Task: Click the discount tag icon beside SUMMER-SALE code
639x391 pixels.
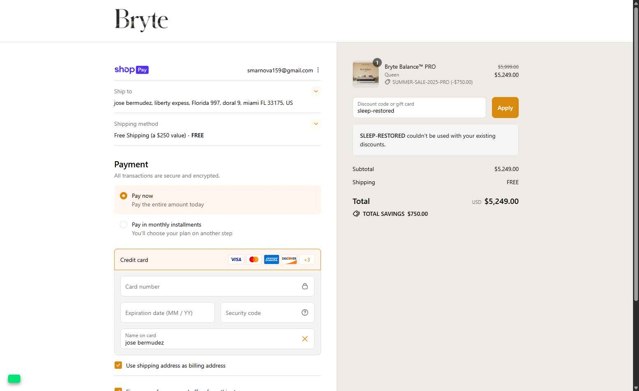Action: [x=388, y=82]
